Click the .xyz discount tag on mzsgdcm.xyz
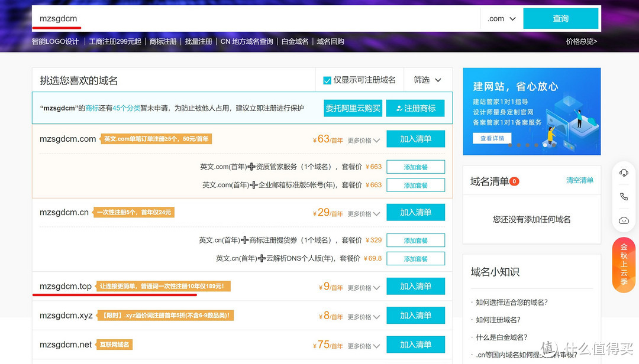 pos(164,315)
